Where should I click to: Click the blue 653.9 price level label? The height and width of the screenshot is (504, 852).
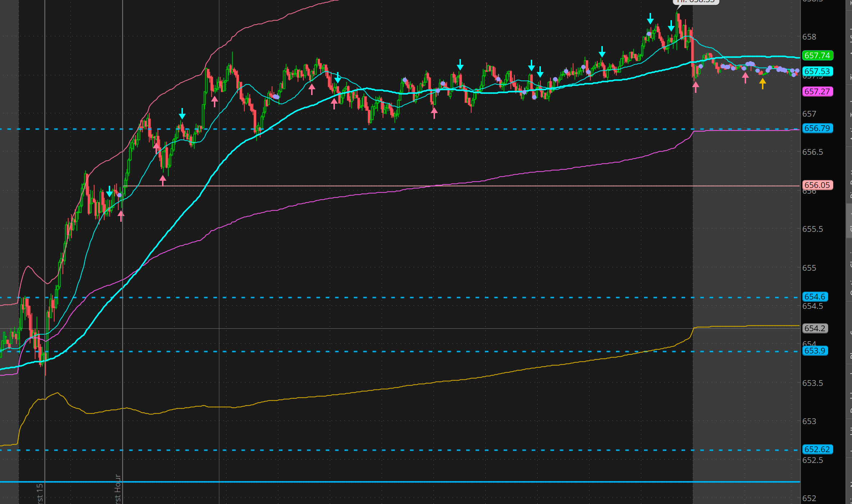pyautogui.click(x=815, y=351)
